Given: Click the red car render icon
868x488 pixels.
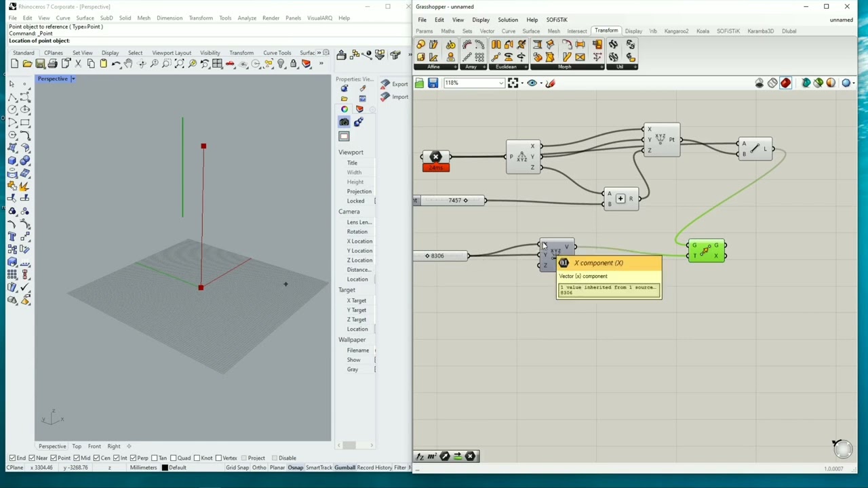Looking at the screenshot, I should pos(230,64).
